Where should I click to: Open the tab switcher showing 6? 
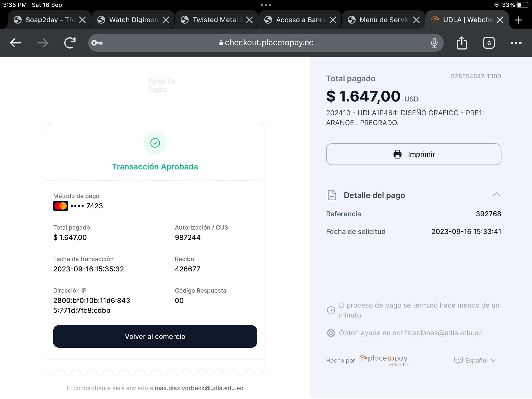point(489,43)
